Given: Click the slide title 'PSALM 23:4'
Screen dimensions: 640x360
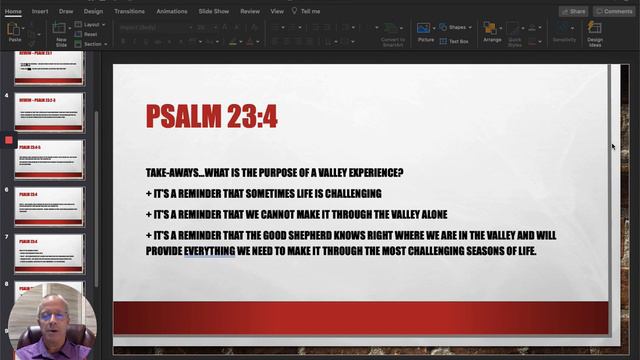Looking at the screenshot, I should [x=211, y=116].
